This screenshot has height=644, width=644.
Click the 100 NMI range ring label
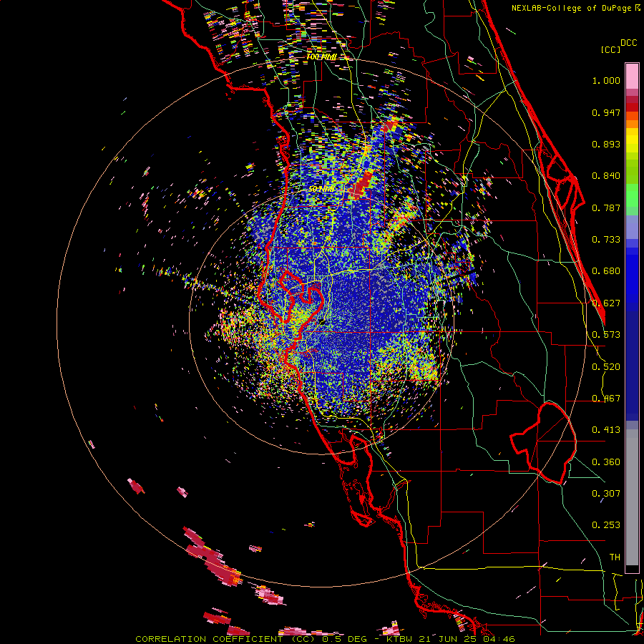[x=321, y=57]
